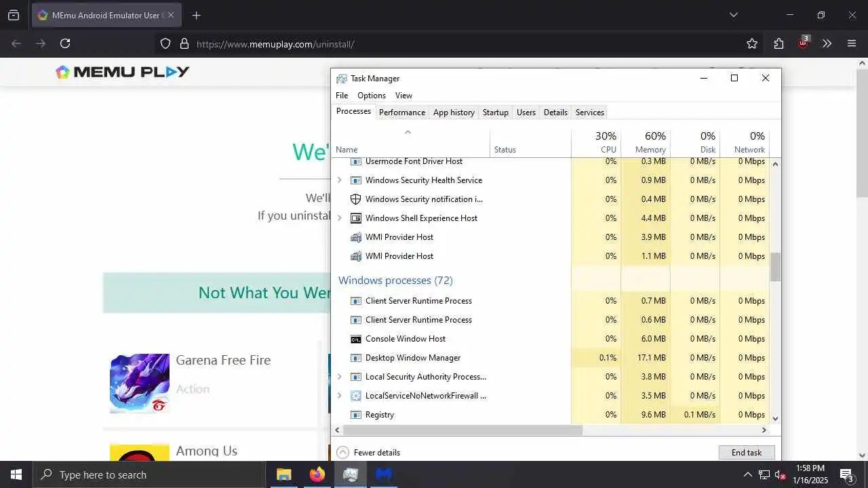Click the Garena Free Fire game thumbnail
Viewport: 868px width, 488px height.
[140, 383]
